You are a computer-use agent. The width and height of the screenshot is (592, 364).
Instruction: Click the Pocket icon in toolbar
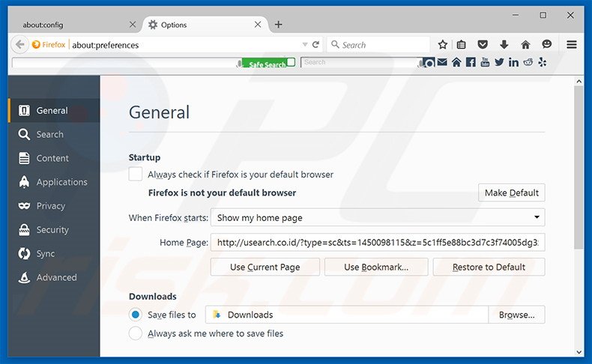482,45
